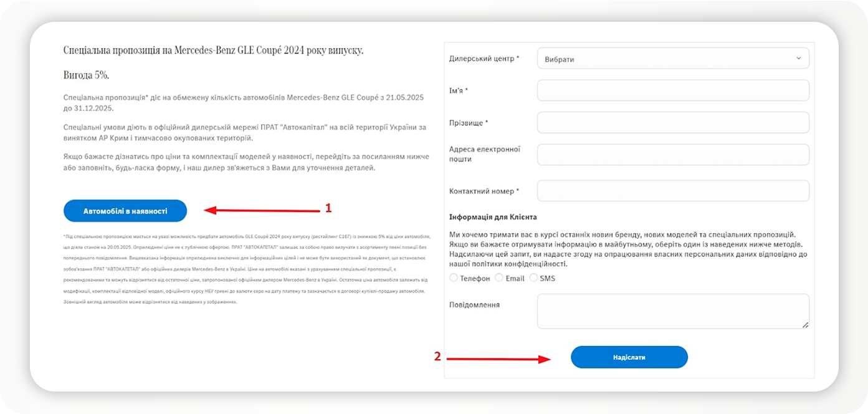Click the "Прізвище" field label
This screenshot has height=414, width=868.
click(x=469, y=123)
